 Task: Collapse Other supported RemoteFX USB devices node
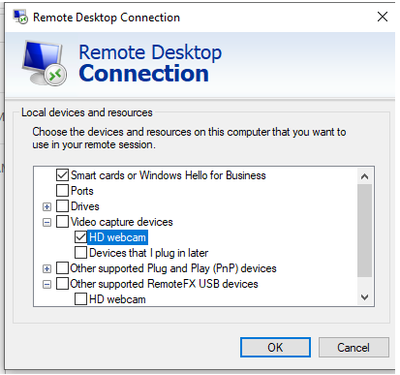[x=47, y=284]
